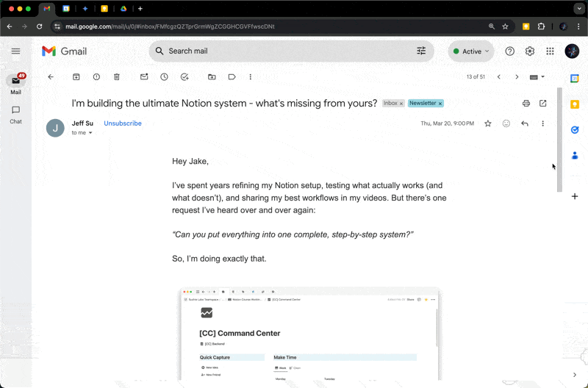Open email in new window

click(542, 103)
